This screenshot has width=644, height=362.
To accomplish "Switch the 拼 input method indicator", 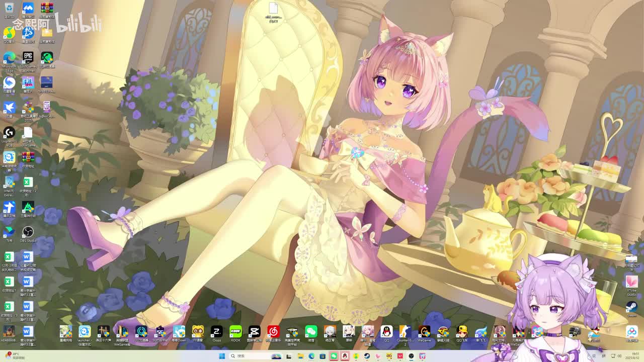I will coord(604,356).
